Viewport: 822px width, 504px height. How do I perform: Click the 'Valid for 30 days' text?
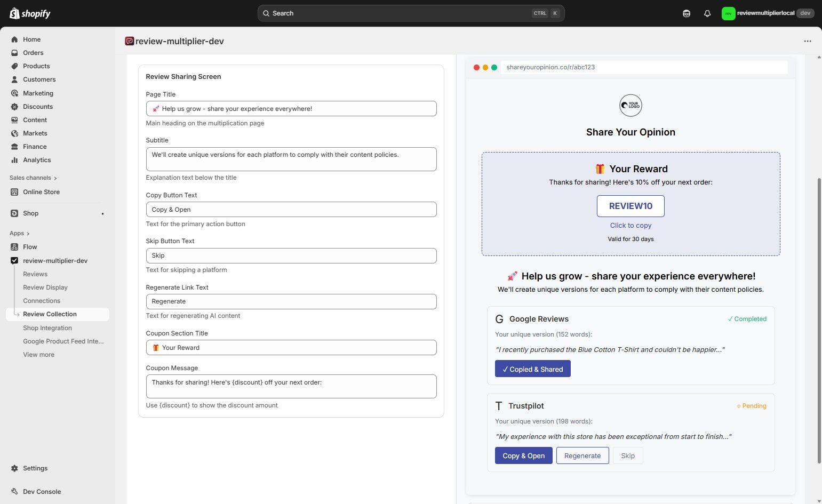coord(631,239)
